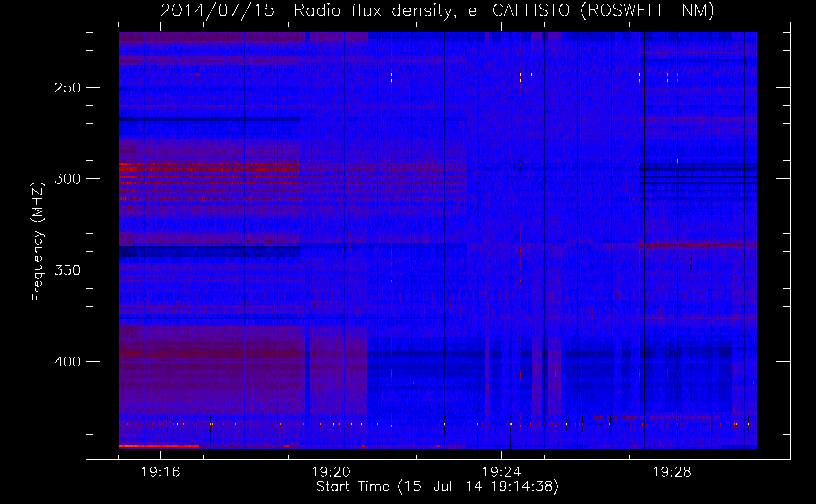Click the Start Time axis label
Viewport: 816px width, 504px height.
click(437, 487)
